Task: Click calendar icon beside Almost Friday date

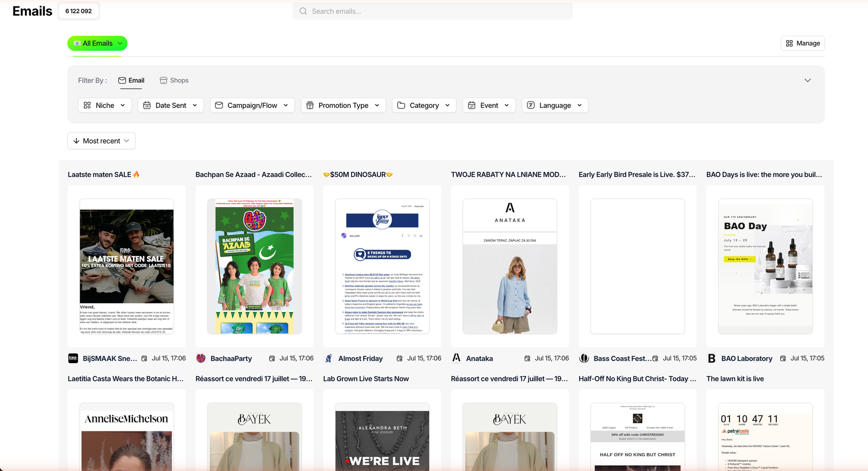Action: pyautogui.click(x=400, y=359)
